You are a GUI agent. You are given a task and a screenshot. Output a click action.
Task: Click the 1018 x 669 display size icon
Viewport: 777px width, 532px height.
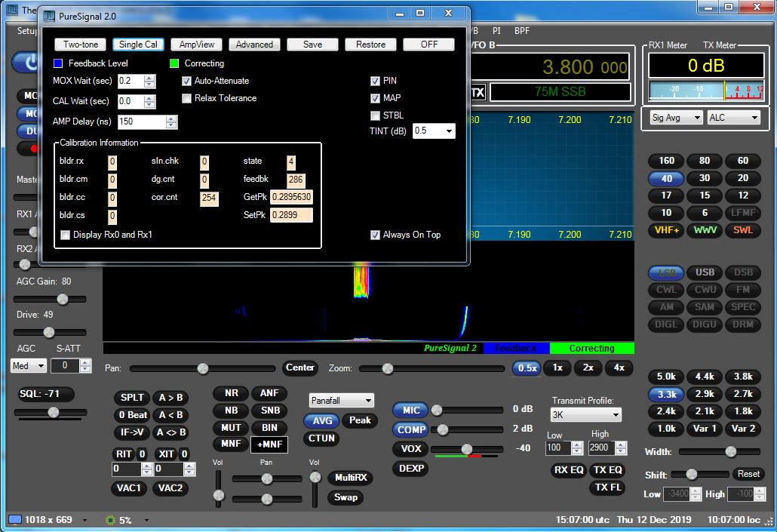15,520
